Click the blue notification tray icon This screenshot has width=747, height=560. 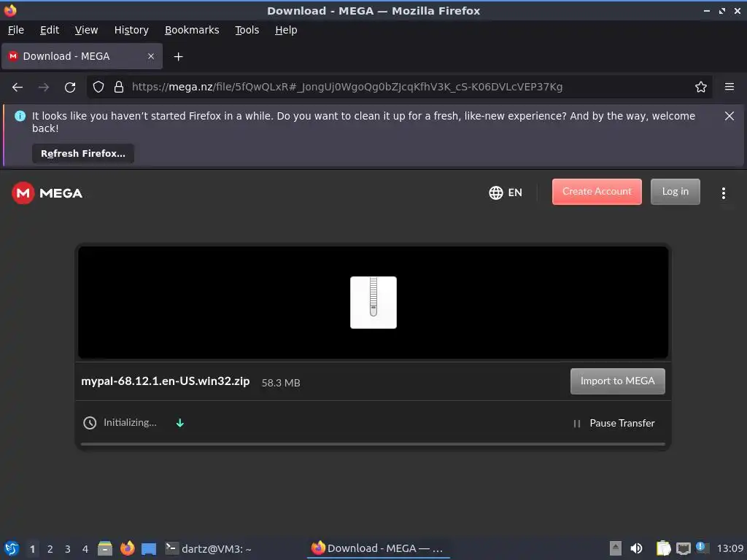pos(701,547)
